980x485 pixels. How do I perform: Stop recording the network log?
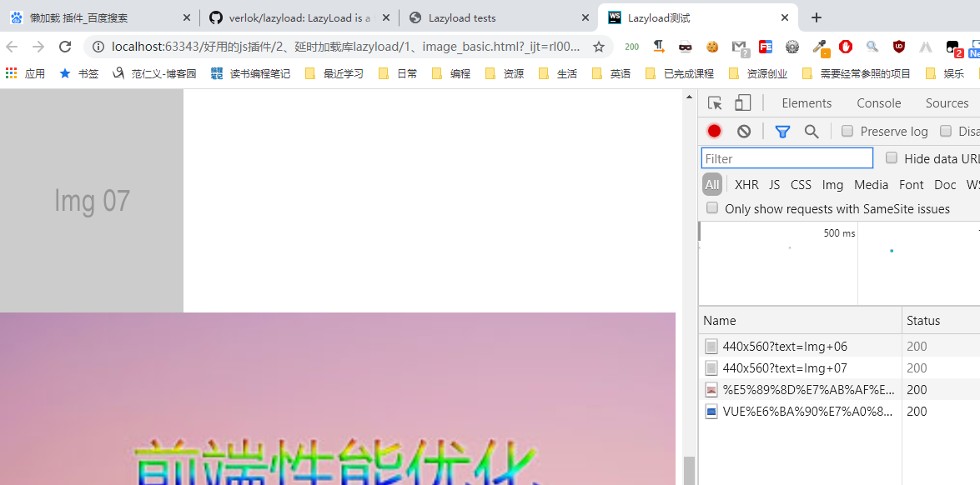715,131
